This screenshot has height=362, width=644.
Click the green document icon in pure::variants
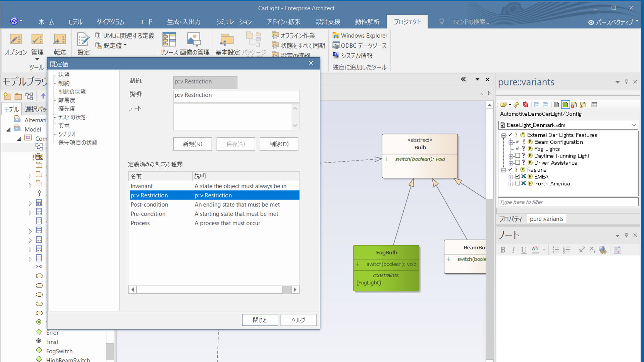565,105
